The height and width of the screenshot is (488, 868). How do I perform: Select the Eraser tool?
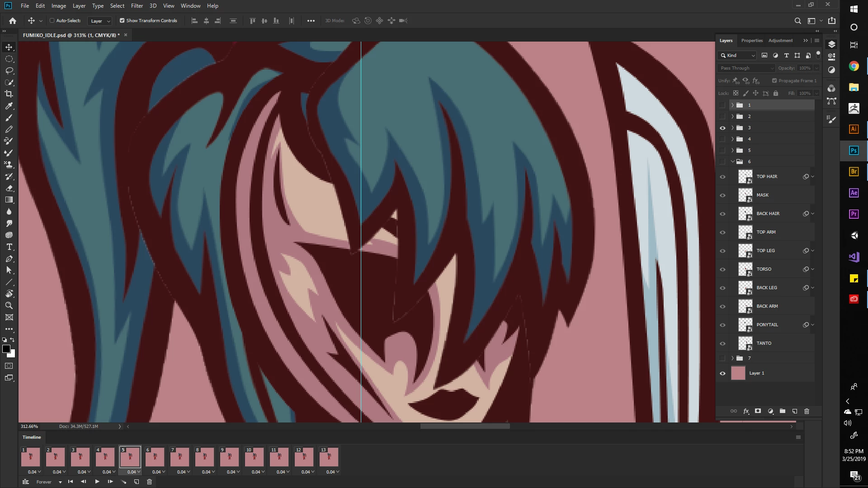pyautogui.click(x=9, y=188)
